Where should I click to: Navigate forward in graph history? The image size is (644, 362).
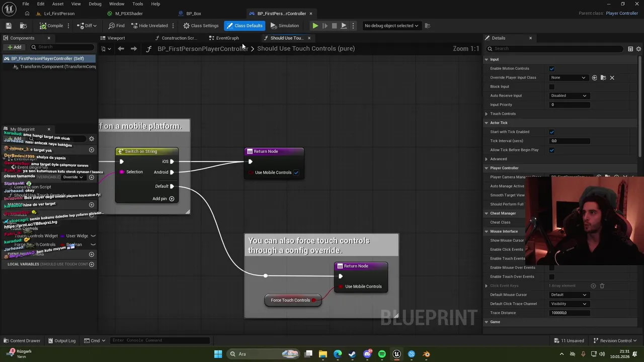pos(134,49)
